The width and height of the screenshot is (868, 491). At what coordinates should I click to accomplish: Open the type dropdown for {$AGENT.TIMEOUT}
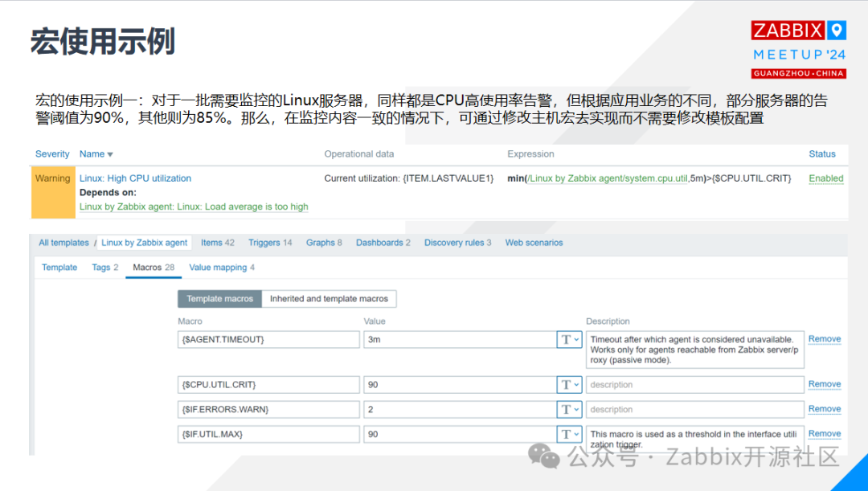[569, 339]
